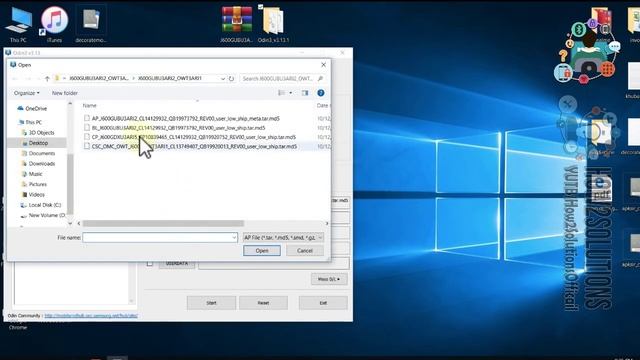Screen dimensions: 640x360
Task: Open the Odin3_v3.13.1 desktop folder
Action: click(x=273, y=24)
